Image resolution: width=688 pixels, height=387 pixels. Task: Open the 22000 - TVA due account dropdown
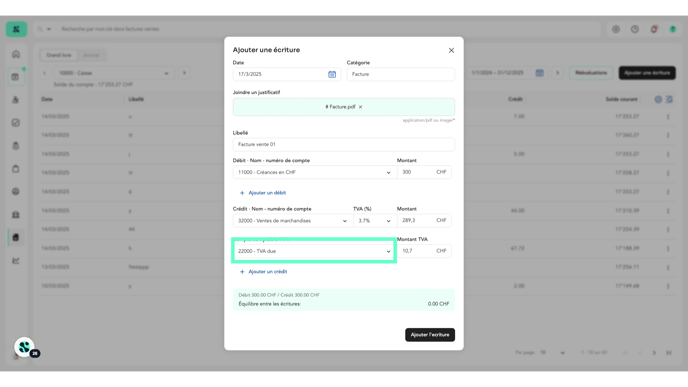314,251
